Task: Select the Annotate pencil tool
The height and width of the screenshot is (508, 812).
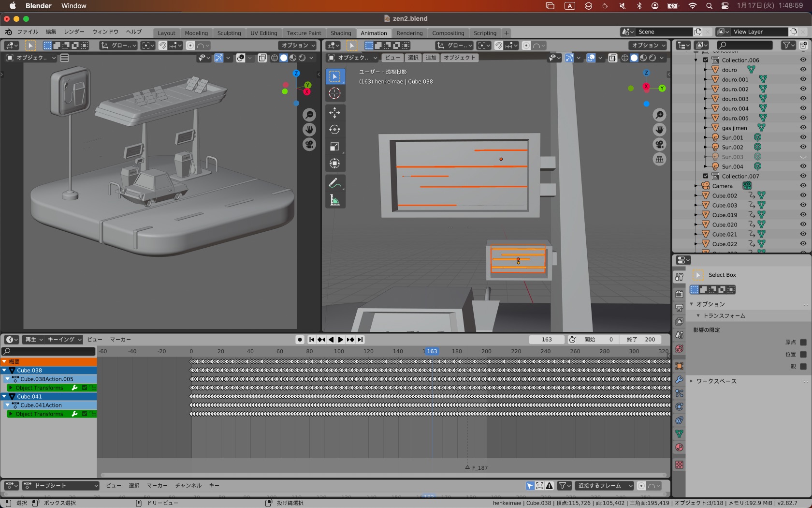Action: point(334,183)
